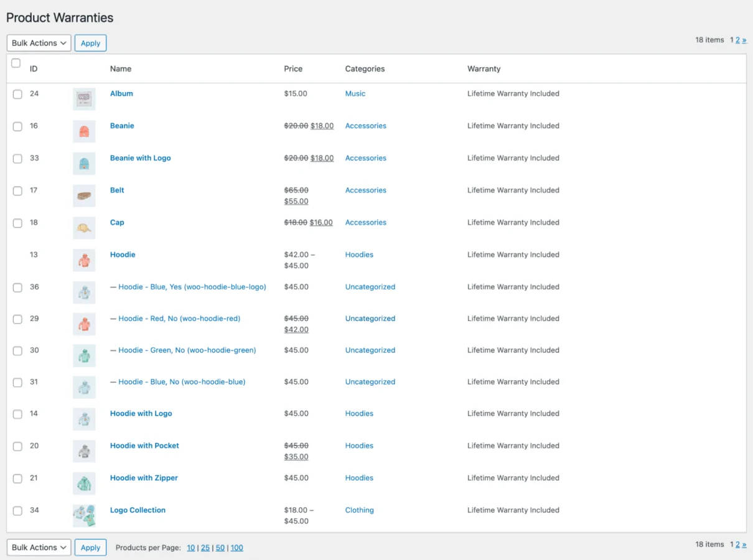Click Accessories category in Belt row
753x560 pixels.
click(x=366, y=190)
